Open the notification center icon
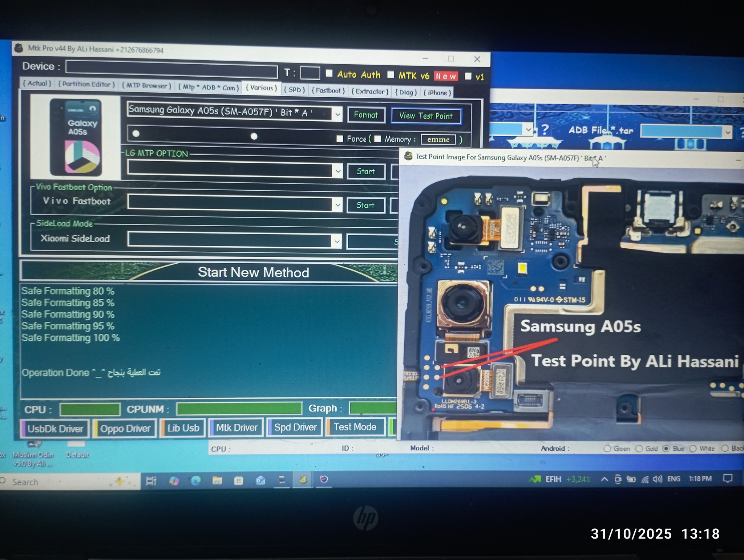744x560 pixels. tap(728, 478)
